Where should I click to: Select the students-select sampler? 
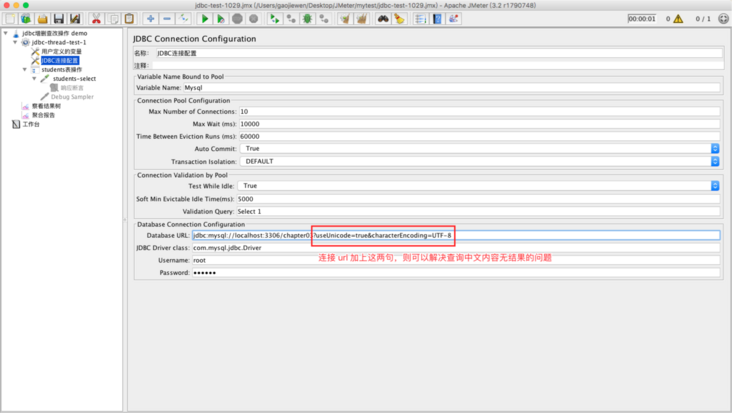[x=74, y=78]
